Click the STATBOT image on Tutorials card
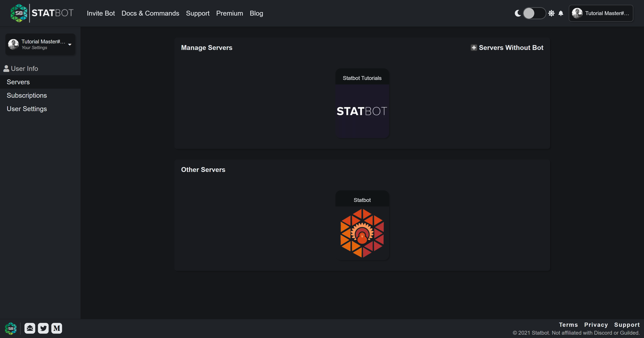Screen dimensions: 644x338 tap(362, 111)
